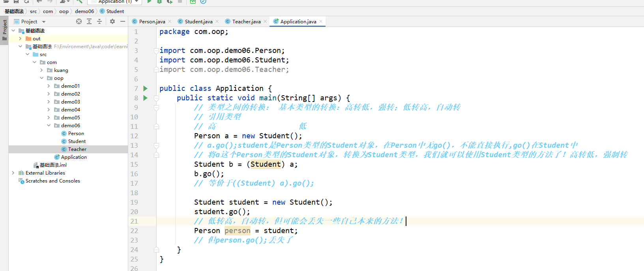Viewport: 644px width, 271px height.
Task: Click the demo06 breadcrumb
Action: [84, 11]
